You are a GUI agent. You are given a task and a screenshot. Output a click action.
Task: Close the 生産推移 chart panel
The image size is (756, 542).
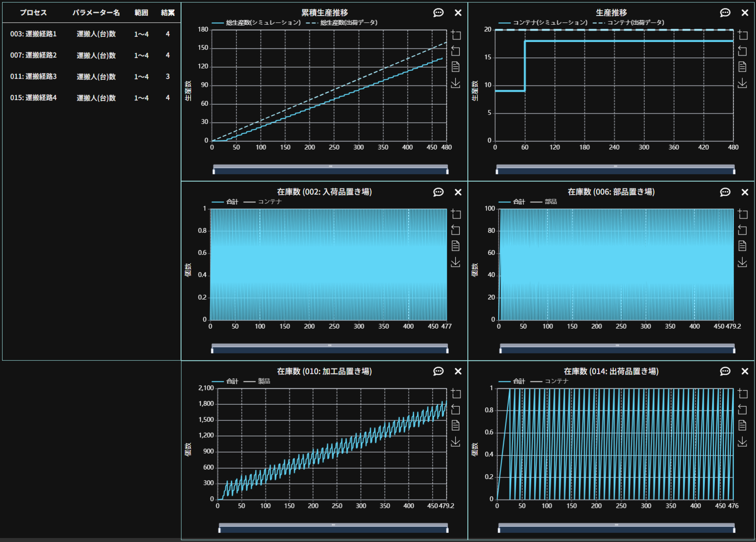coord(745,13)
